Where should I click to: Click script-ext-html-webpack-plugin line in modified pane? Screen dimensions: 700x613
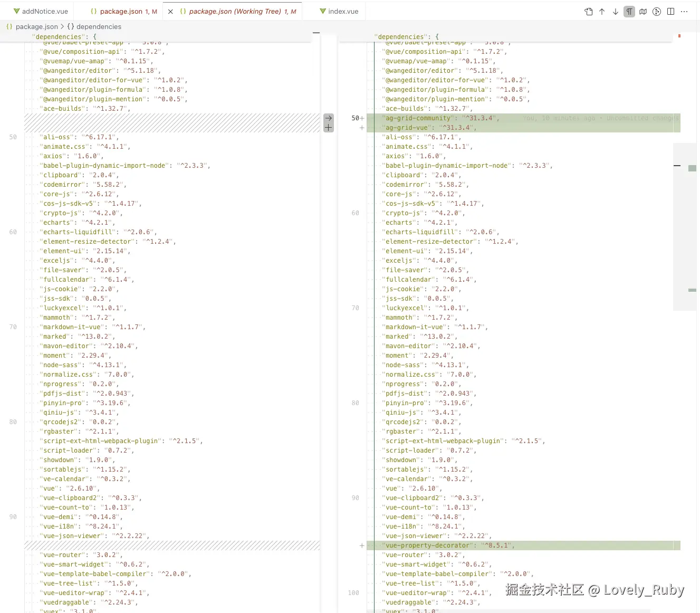click(463, 441)
